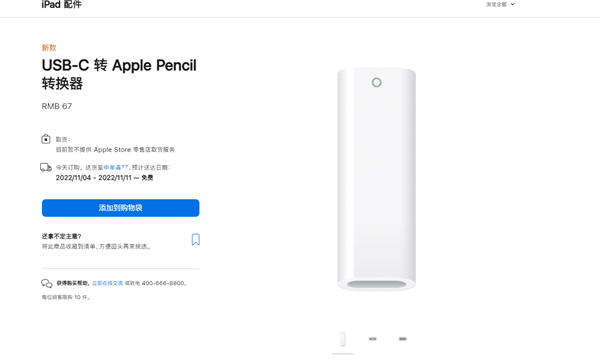
Task: Click the 还拿不定主意? heading
Action: tap(62, 236)
